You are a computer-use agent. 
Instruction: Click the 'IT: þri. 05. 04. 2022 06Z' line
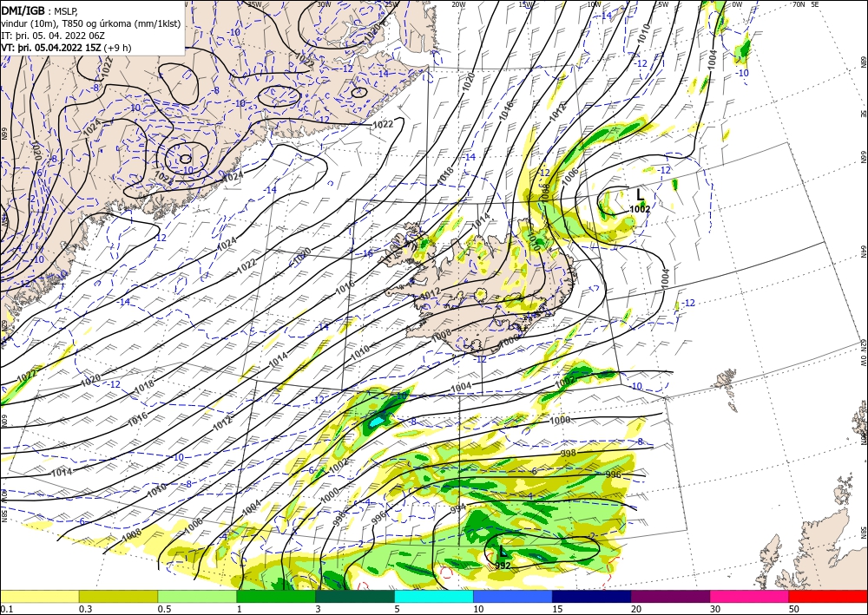click(53, 35)
